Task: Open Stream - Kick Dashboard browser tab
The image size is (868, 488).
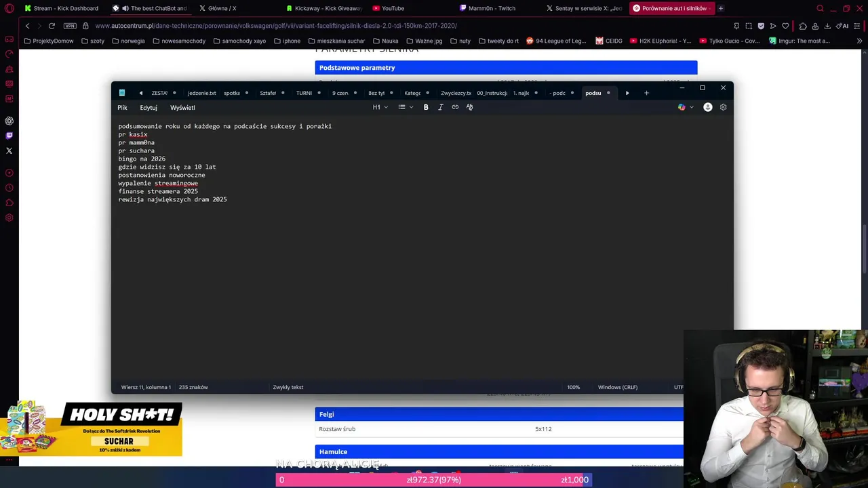Action: (x=61, y=8)
